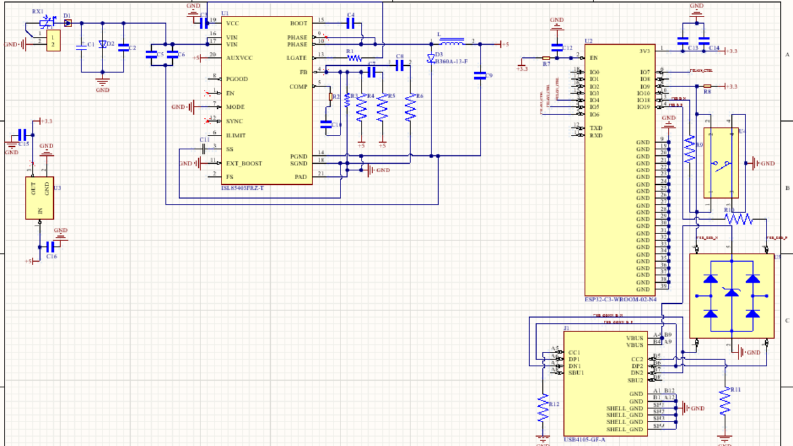Screen dimensions: 793x446
Task: Select capacitor C10 below COMP
Action: [x=327, y=124]
